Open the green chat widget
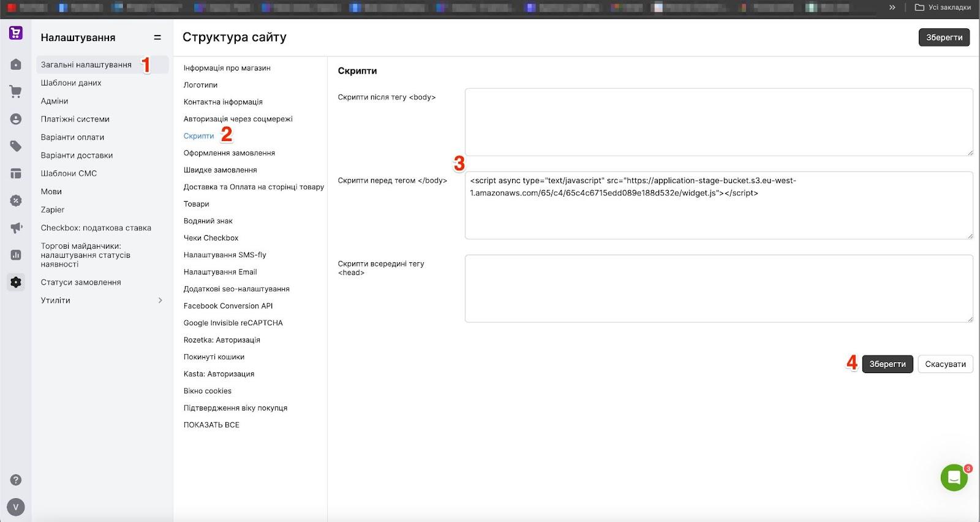This screenshot has width=980, height=522. pyautogui.click(x=954, y=478)
